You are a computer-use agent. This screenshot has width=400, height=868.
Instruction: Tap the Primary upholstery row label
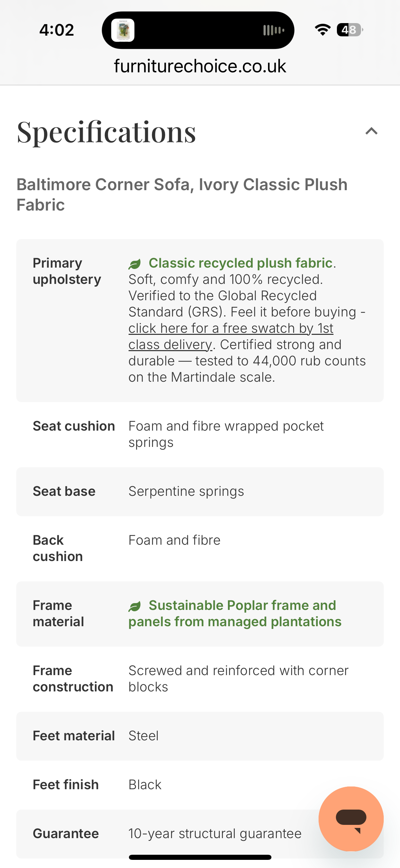click(67, 271)
